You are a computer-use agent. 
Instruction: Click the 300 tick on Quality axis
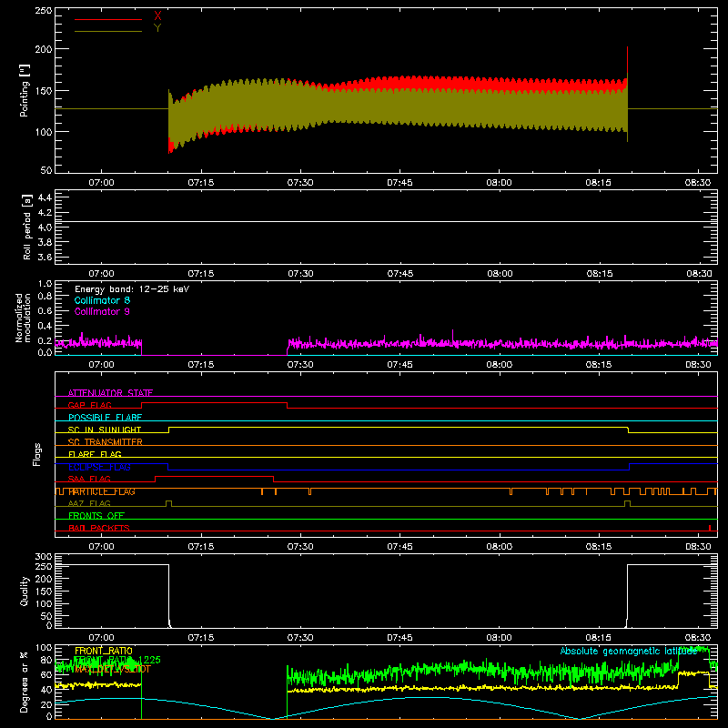point(44,557)
